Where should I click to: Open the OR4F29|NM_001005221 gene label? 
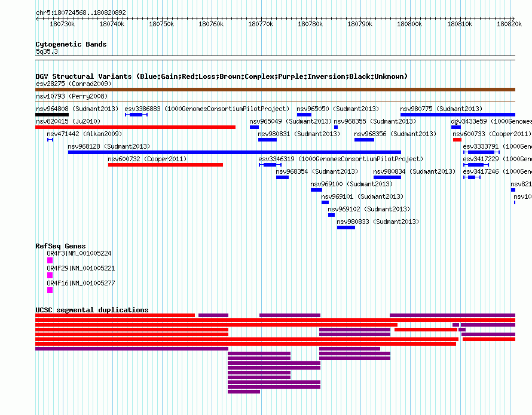[x=81, y=268]
